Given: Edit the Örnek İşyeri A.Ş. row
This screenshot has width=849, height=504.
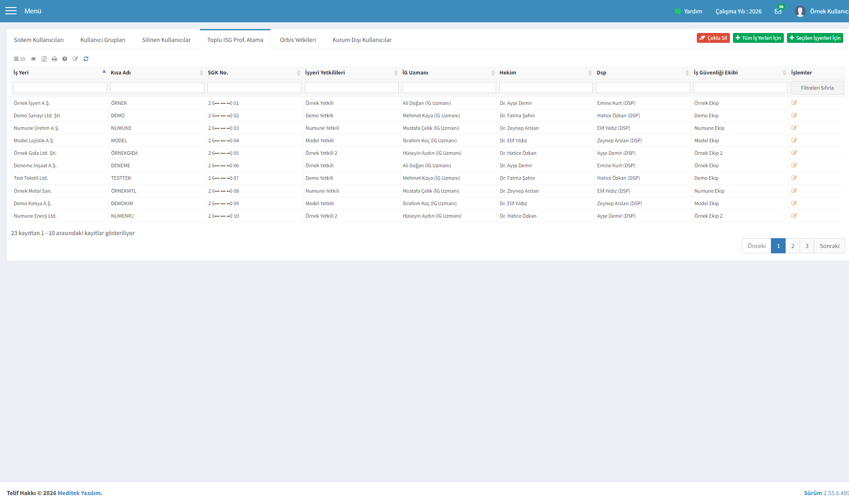Looking at the screenshot, I should tap(794, 103).
